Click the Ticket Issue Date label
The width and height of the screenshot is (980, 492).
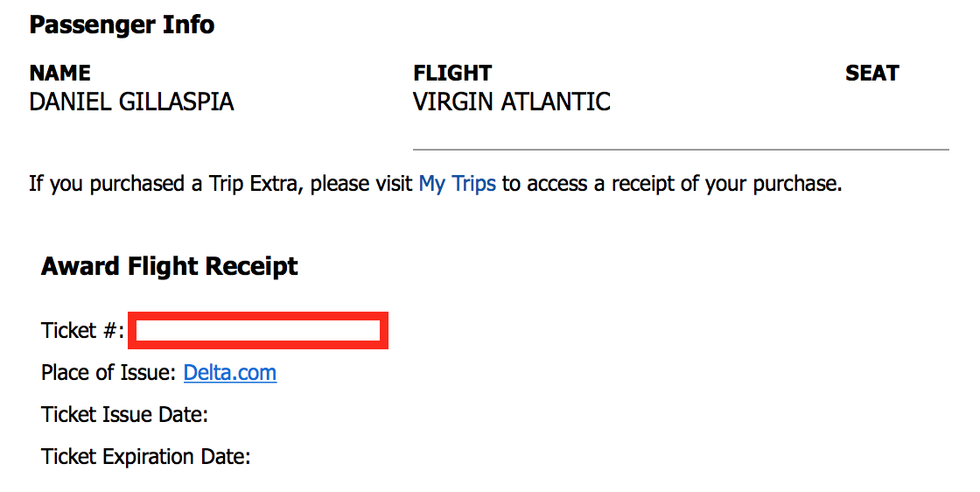tap(124, 414)
